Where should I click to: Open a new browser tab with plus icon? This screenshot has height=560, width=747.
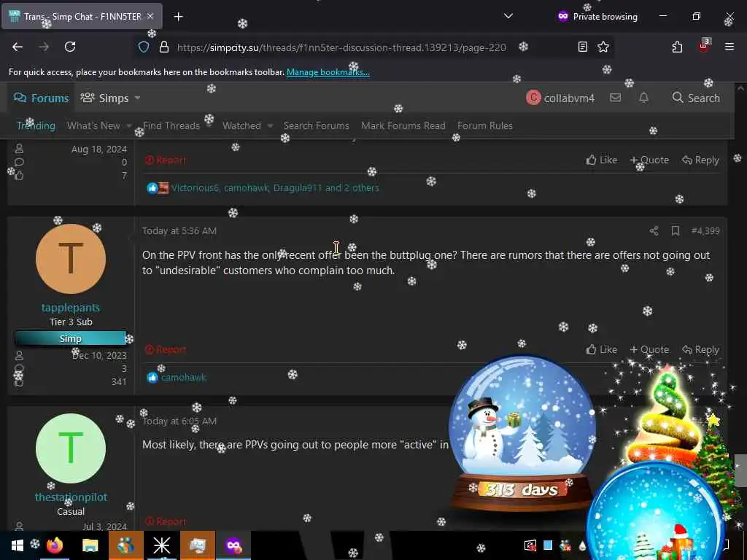(178, 17)
